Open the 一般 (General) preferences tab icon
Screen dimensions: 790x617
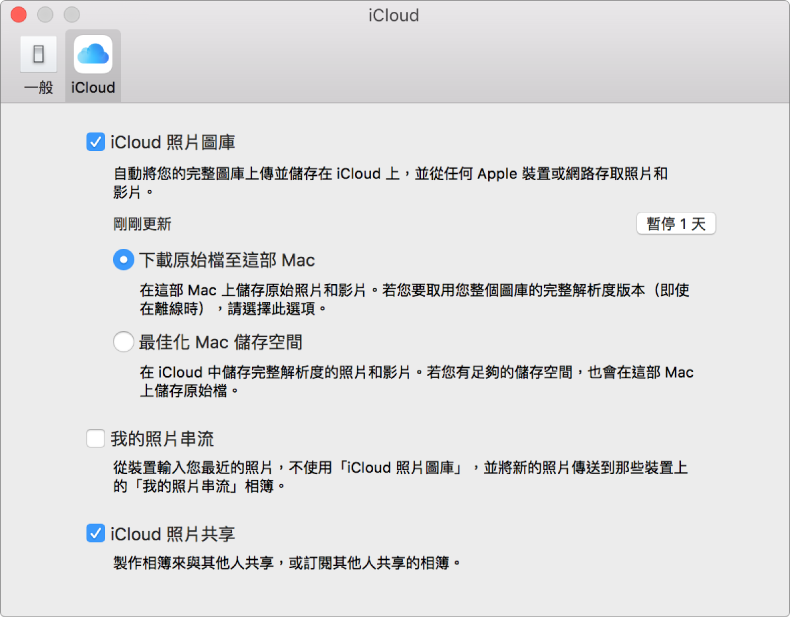(38, 54)
